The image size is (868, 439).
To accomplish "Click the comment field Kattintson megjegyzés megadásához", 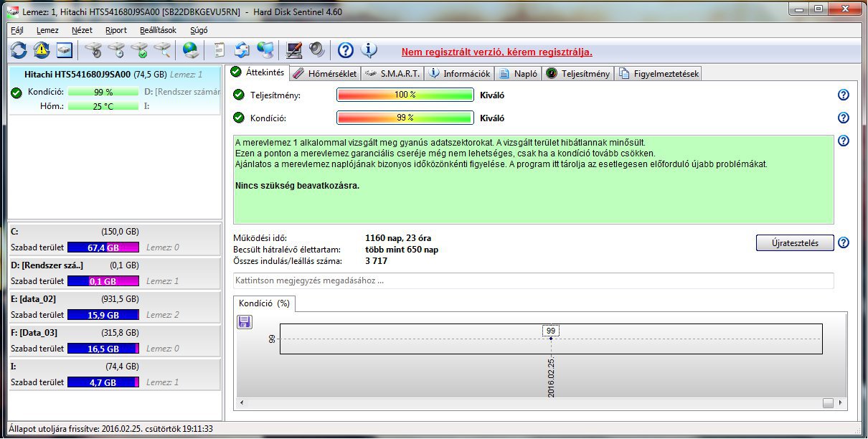I will [x=534, y=280].
